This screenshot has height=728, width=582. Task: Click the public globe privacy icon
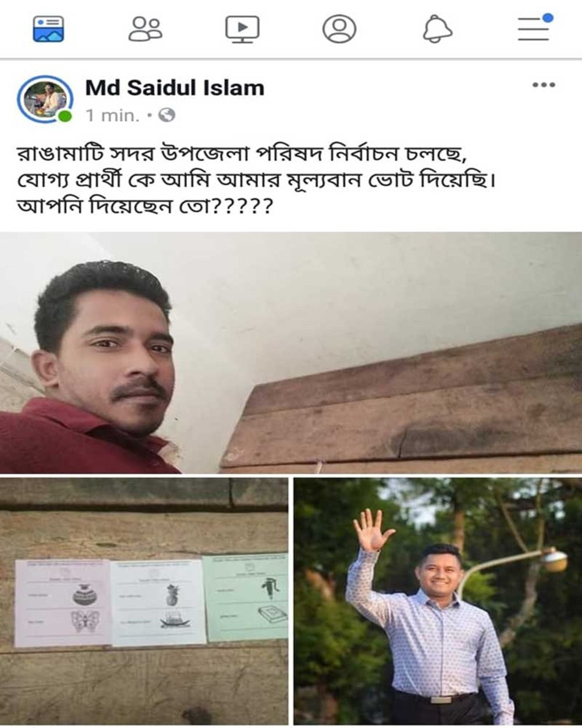(x=167, y=115)
